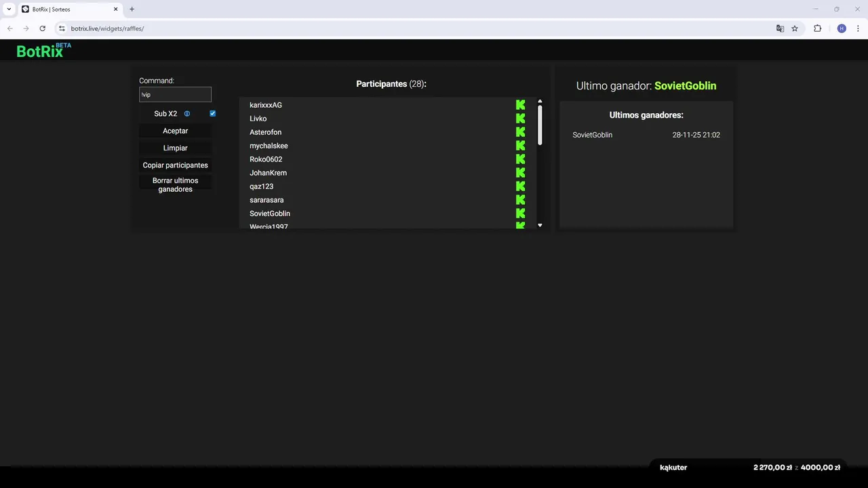
Task: Click the Kick icon beside sararasara
Action: [520, 200]
